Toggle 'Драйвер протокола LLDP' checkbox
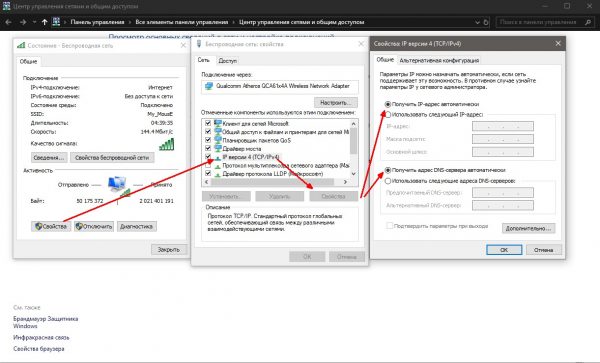This screenshot has width=600, height=363. 208,174
